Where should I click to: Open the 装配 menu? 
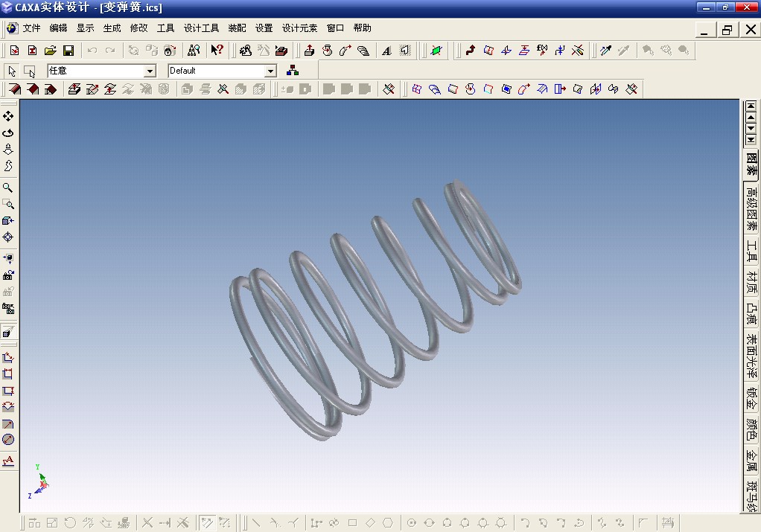point(237,28)
